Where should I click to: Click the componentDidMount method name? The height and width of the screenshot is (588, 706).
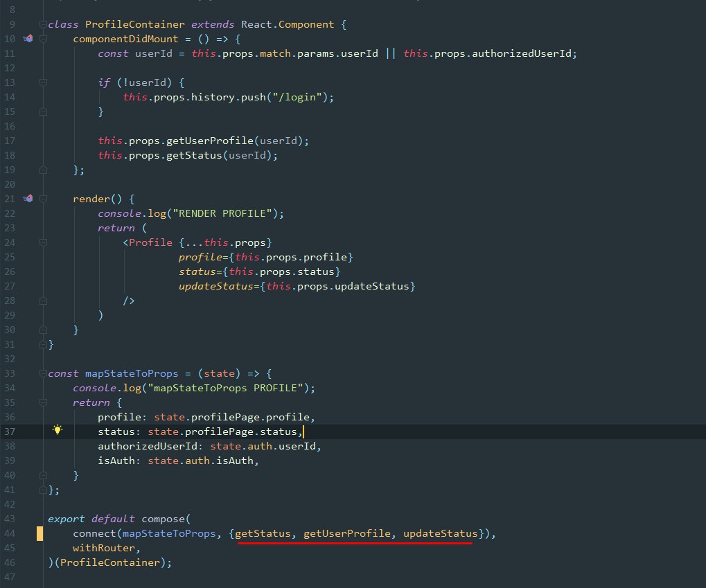coord(125,39)
